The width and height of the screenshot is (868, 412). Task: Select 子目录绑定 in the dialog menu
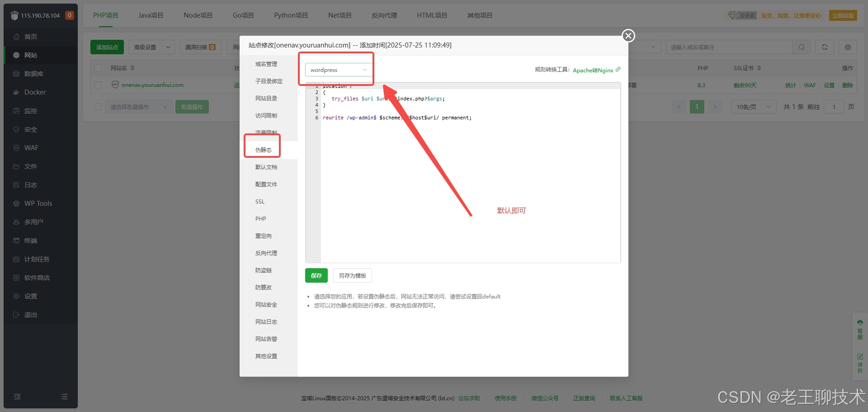(x=269, y=81)
